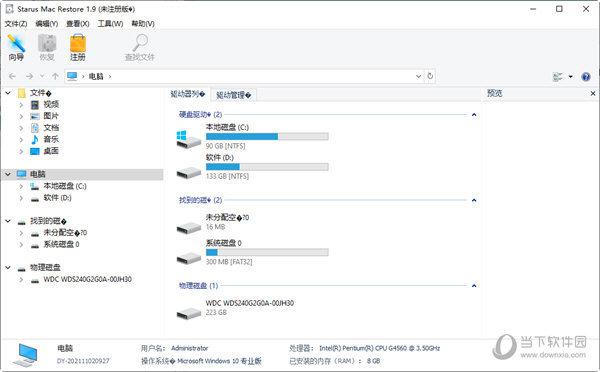600x372 pixels.
Task: Collapse the 物理磁盘 tree node
Action: pos(8,268)
